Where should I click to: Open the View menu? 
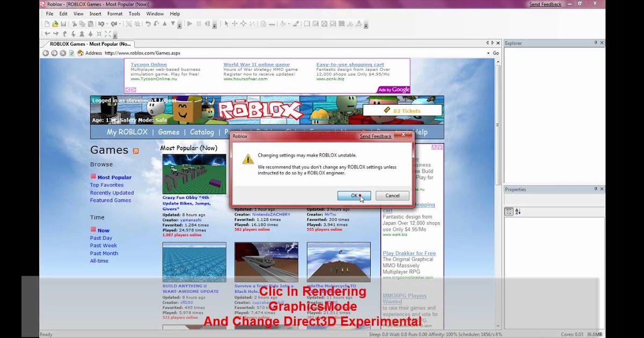[x=78, y=14]
